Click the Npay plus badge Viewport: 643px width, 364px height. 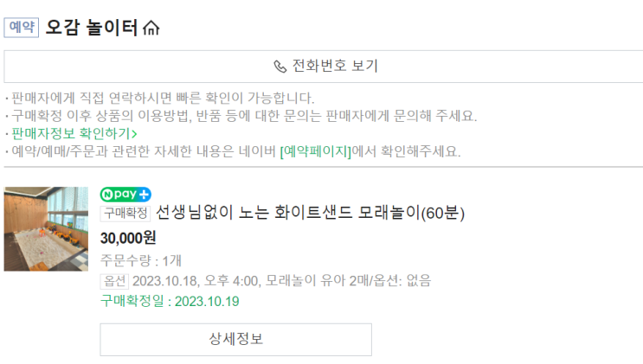[125, 194]
